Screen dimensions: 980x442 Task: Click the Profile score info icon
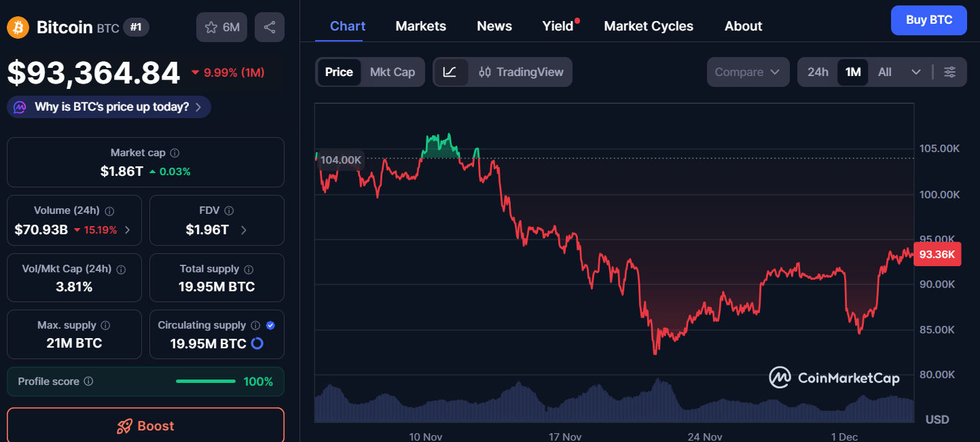pos(88,382)
